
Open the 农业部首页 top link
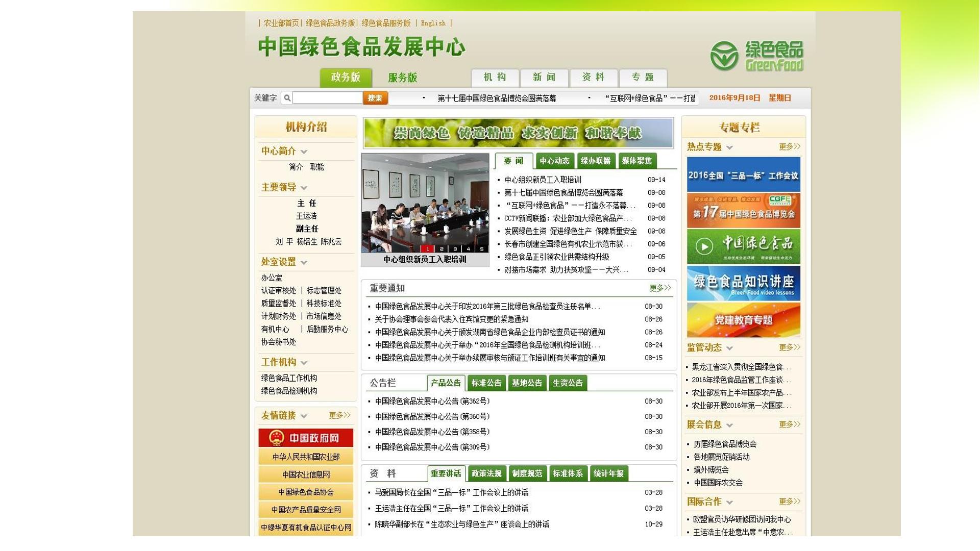pos(281,23)
